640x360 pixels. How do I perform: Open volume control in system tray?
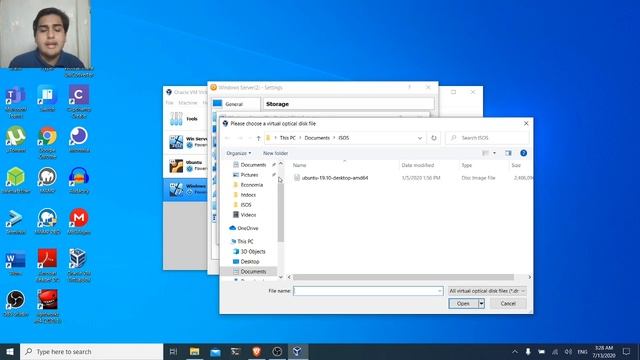pos(568,351)
